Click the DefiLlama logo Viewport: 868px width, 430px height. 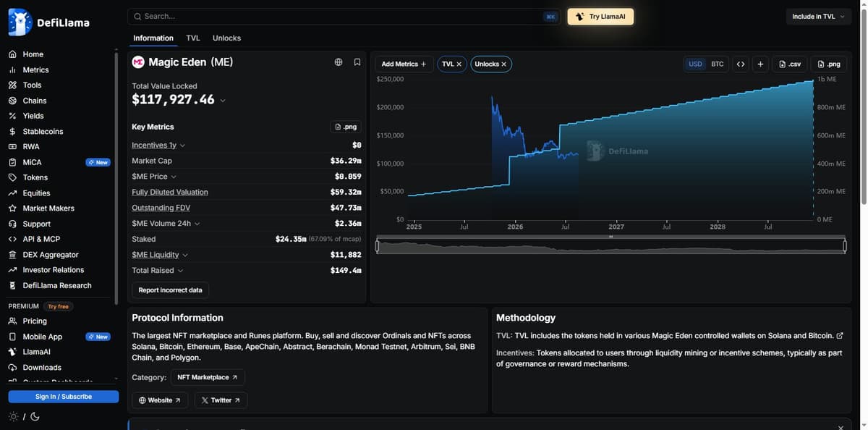[49, 22]
